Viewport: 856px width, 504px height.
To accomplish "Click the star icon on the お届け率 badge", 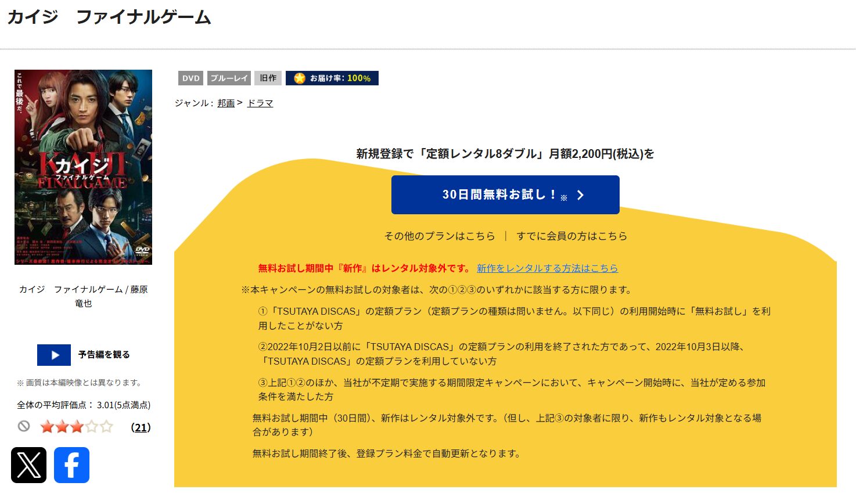I will 300,78.
